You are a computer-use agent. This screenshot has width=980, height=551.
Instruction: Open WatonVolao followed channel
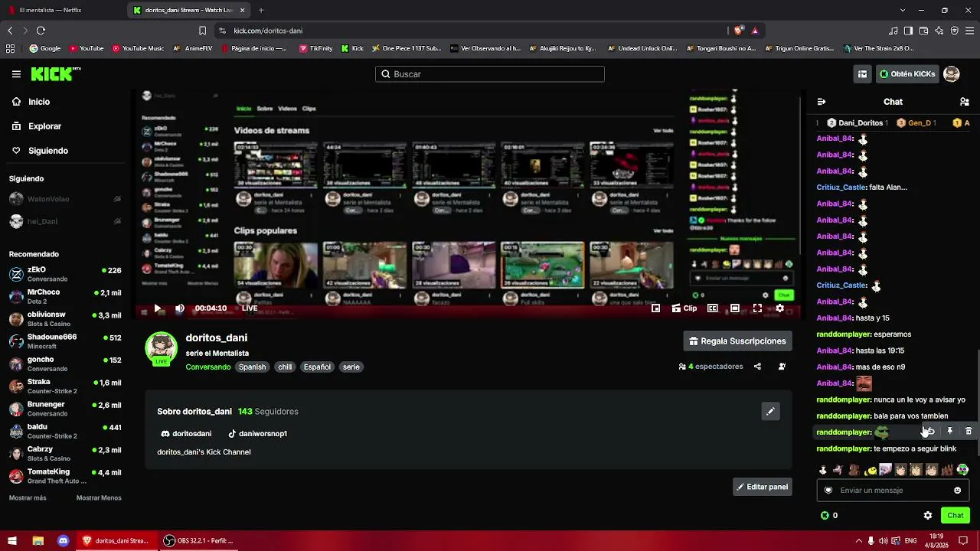coord(65,199)
